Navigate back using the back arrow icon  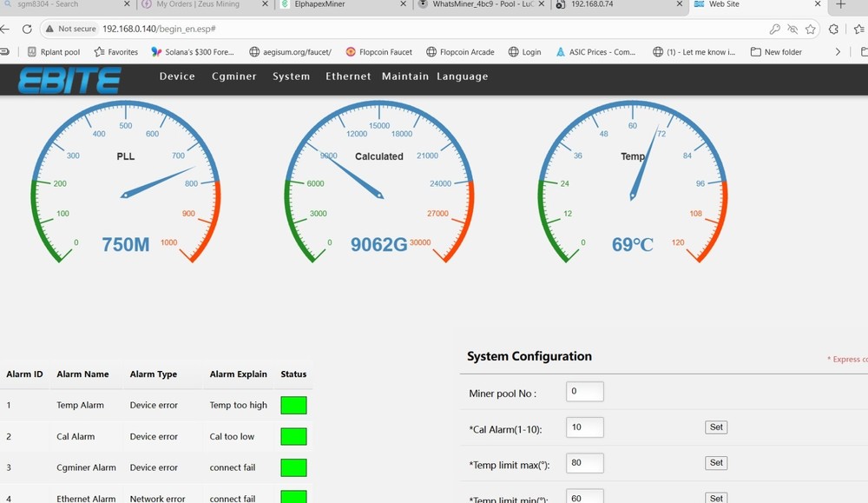pos(8,28)
